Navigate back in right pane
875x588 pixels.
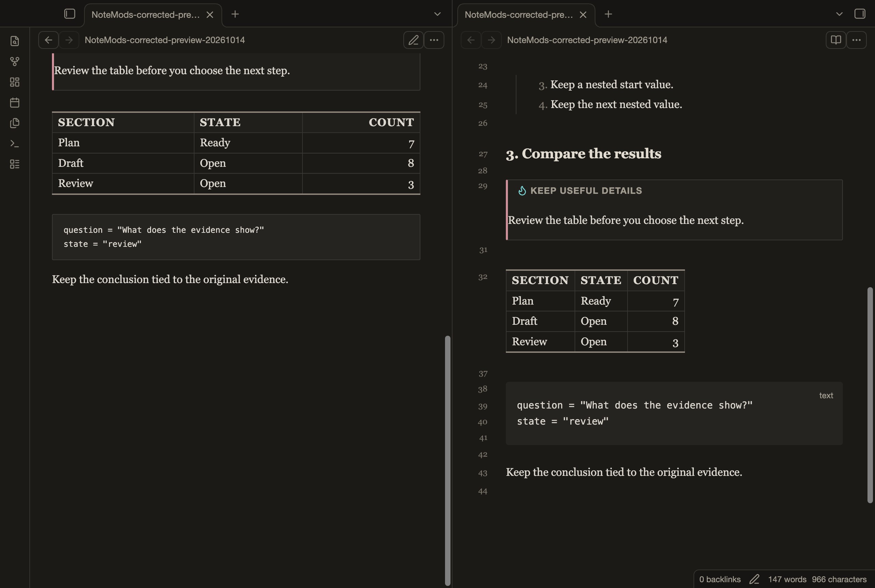point(471,40)
